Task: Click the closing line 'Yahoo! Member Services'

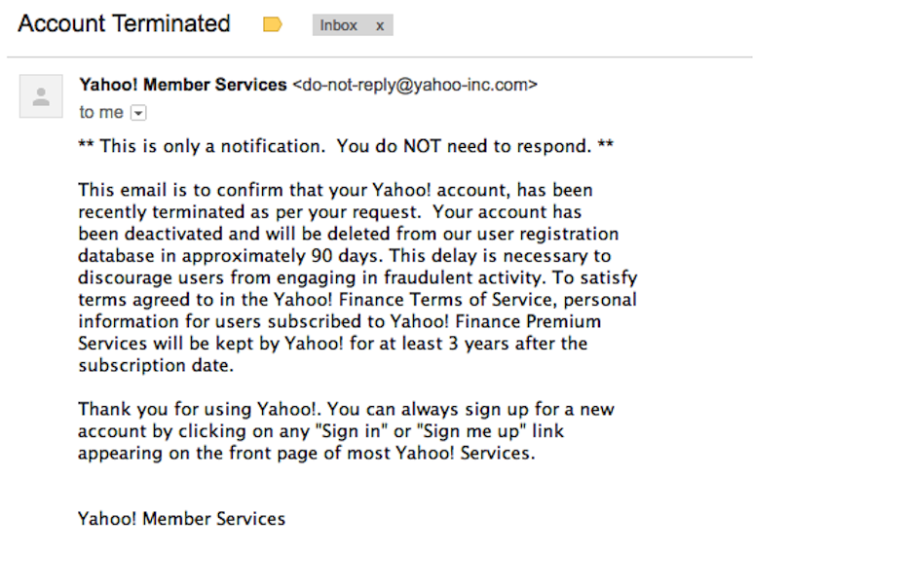Action: (181, 518)
